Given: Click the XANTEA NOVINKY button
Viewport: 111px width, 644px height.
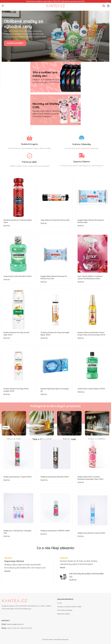Looking at the screenshot, I should 15,43.
